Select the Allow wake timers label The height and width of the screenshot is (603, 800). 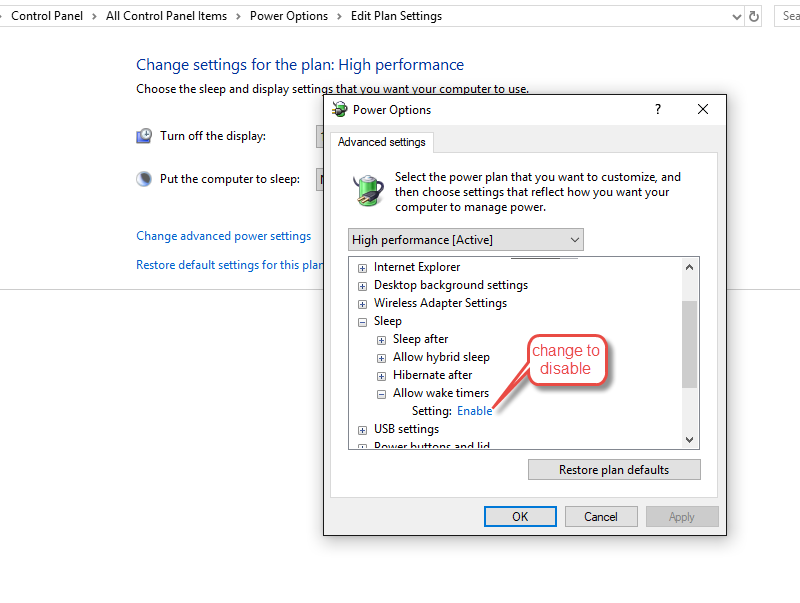tap(441, 393)
